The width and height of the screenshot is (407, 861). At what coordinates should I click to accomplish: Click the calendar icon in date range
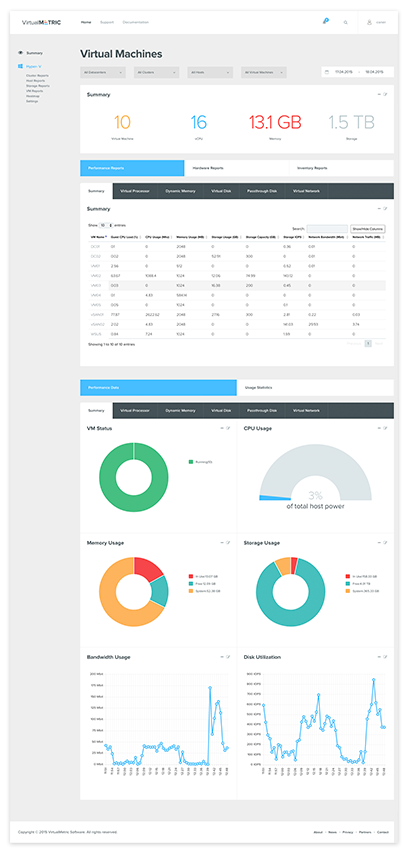coord(327,72)
